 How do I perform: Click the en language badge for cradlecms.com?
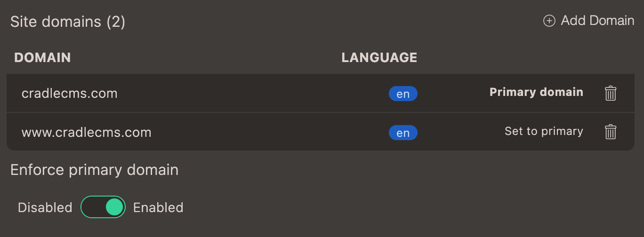tap(403, 94)
